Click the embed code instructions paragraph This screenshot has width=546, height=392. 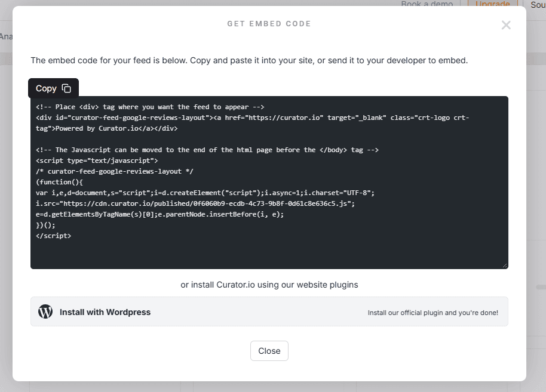click(x=249, y=60)
